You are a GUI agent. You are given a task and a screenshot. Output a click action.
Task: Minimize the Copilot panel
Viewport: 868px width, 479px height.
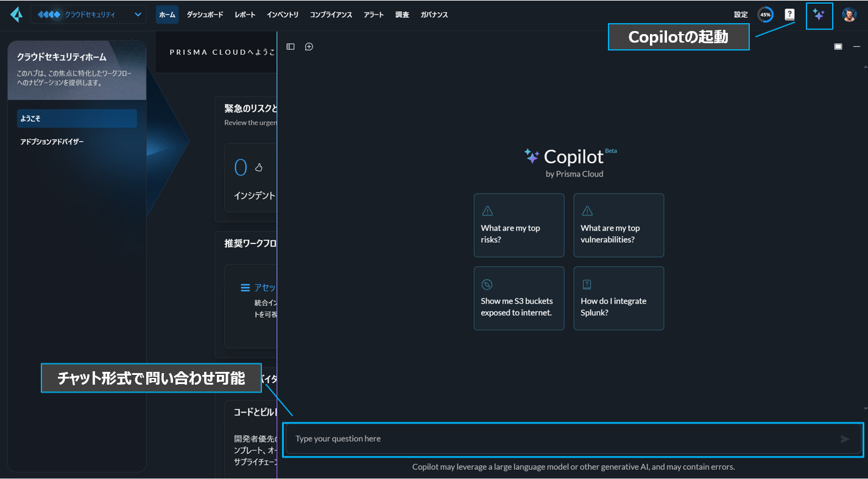click(x=856, y=47)
